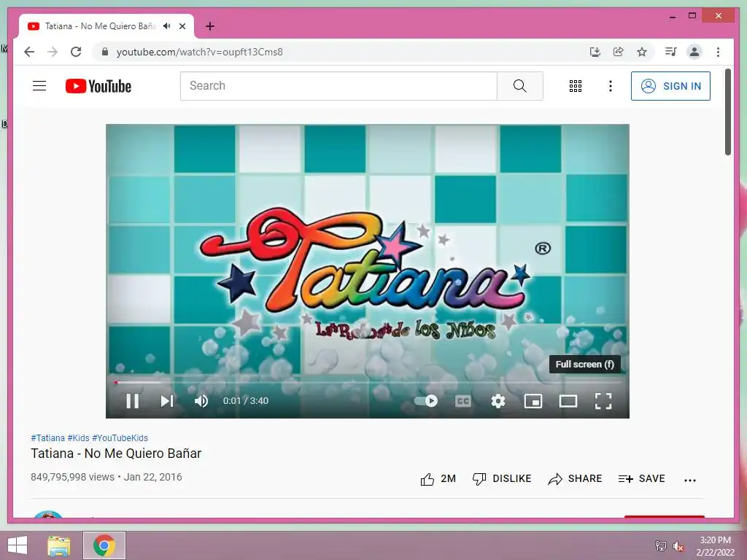Click the page vertical scrollbar
747x560 pixels.
(x=728, y=112)
